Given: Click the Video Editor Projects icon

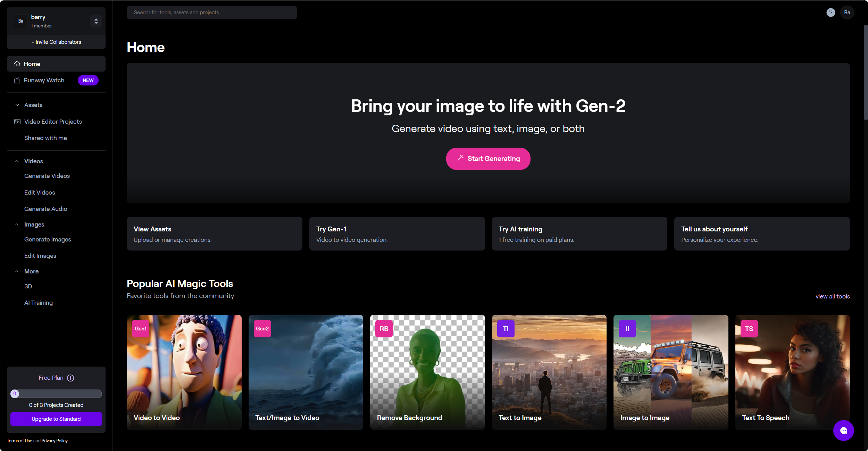Looking at the screenshot, I should tap(17, 122).
